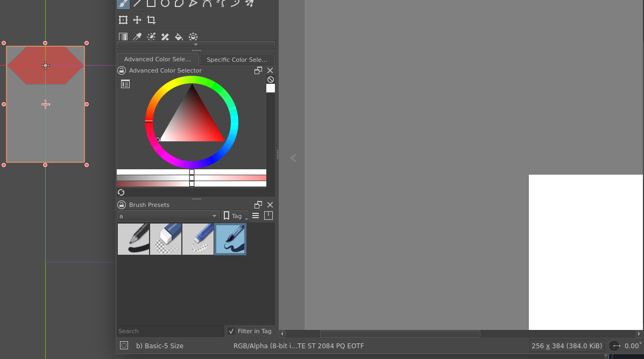Viewport: 644px width, 359px height.
Task: Close the Advanced Color Selector docker
Action: coord(270,70)
